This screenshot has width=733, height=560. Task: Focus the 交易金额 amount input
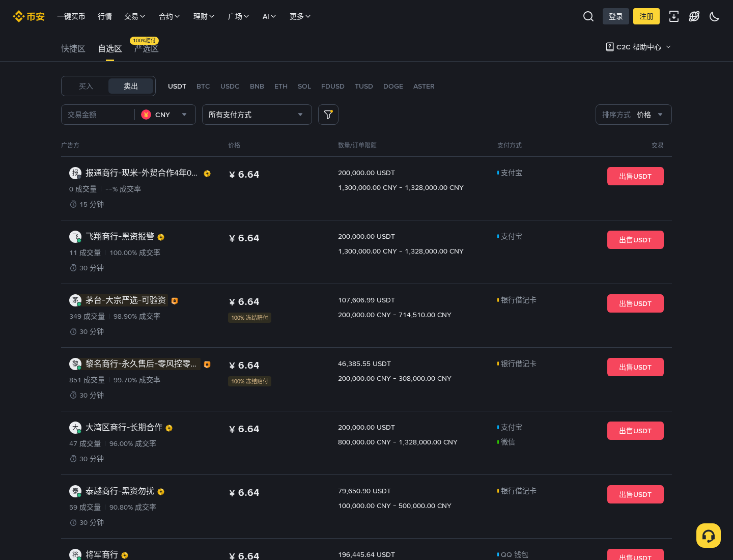point(98,115)
